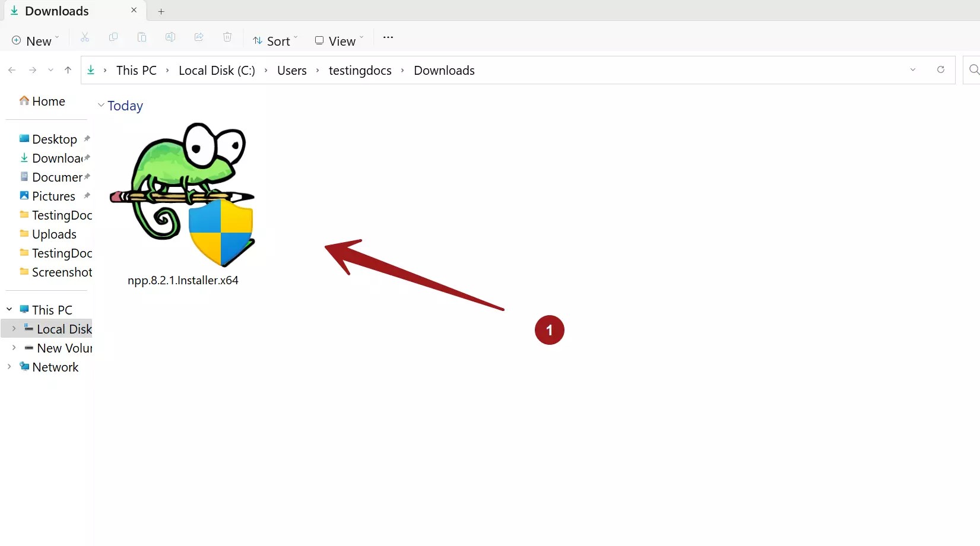Image resolution: width=980 pixels, height=546 pixels.
Task: Select the Copy icon
Action: coord(113,37)
